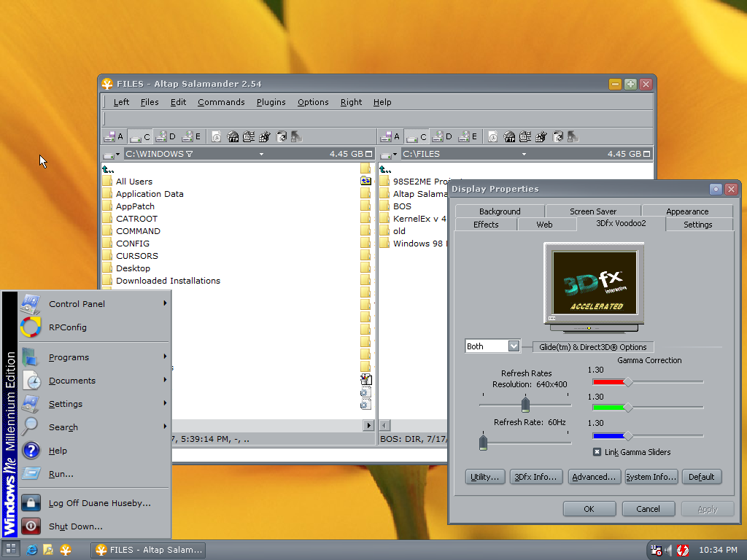Select drive E in right panel drive bar
Screen dimensions: 747x560
coord(468,137)
